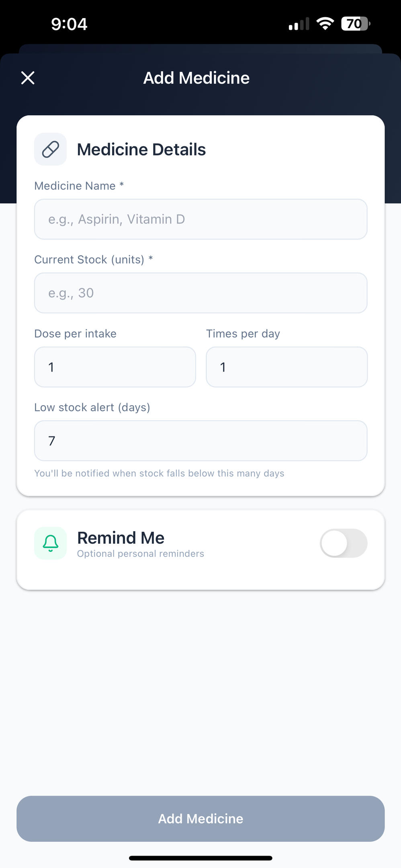Tap the cellular signal bars icon

point(299,24)
